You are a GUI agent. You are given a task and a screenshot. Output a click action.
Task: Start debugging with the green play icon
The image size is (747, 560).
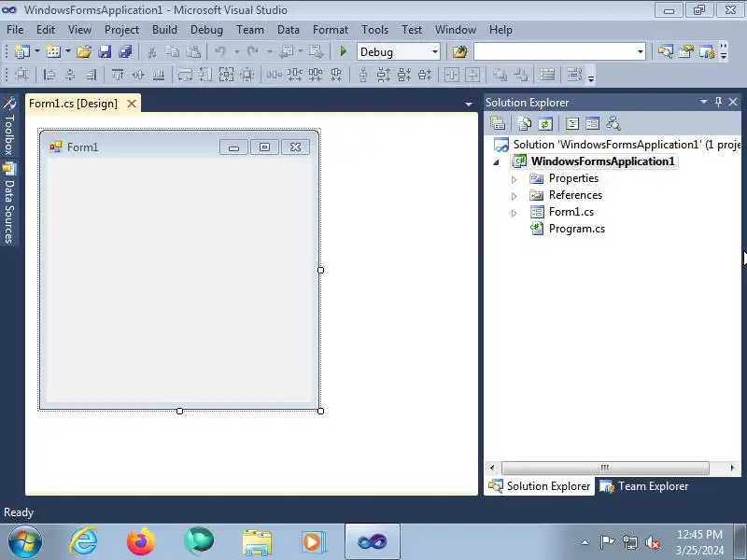point(343,51)
